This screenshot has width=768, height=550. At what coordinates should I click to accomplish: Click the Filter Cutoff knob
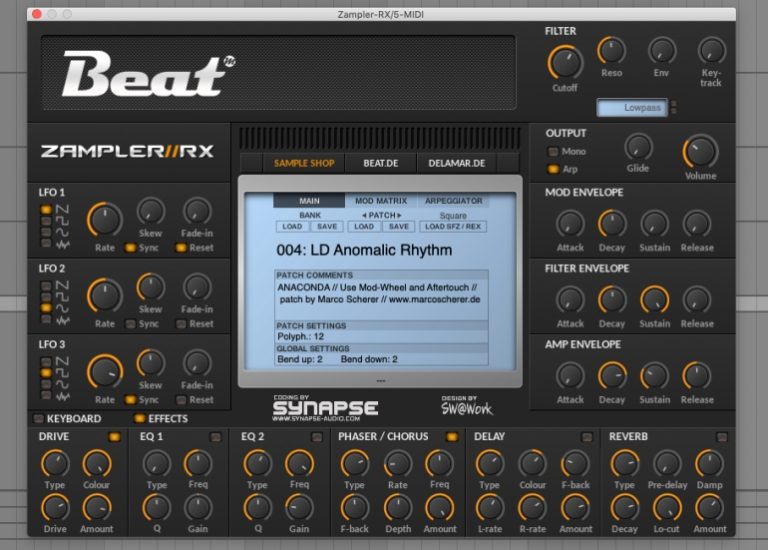click(x=565, y=62)
